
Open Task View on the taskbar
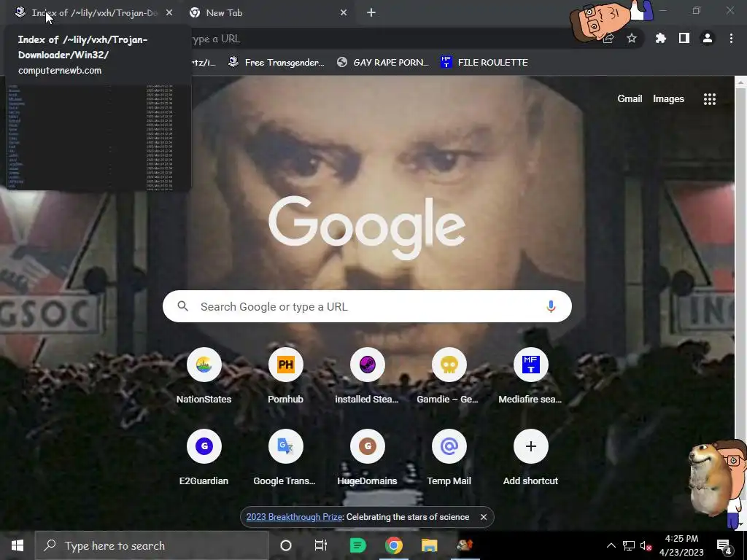(321, 545)
